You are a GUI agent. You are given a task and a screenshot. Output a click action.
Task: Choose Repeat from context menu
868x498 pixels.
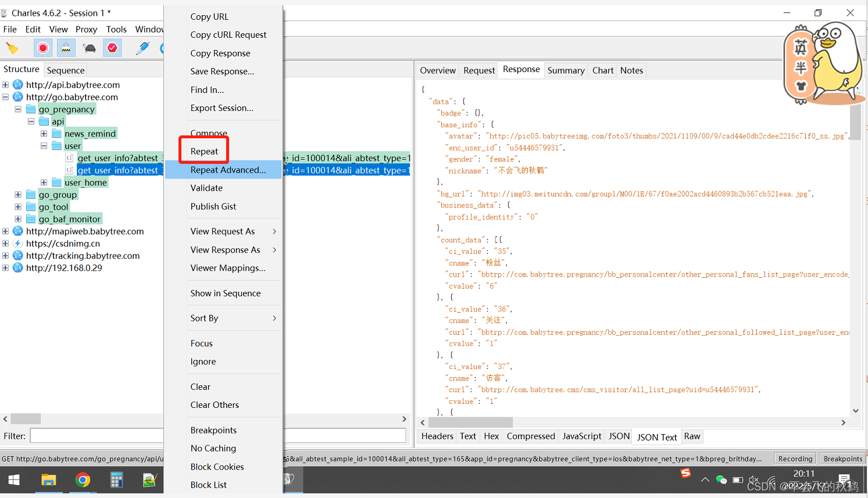[x=204, y=152]
